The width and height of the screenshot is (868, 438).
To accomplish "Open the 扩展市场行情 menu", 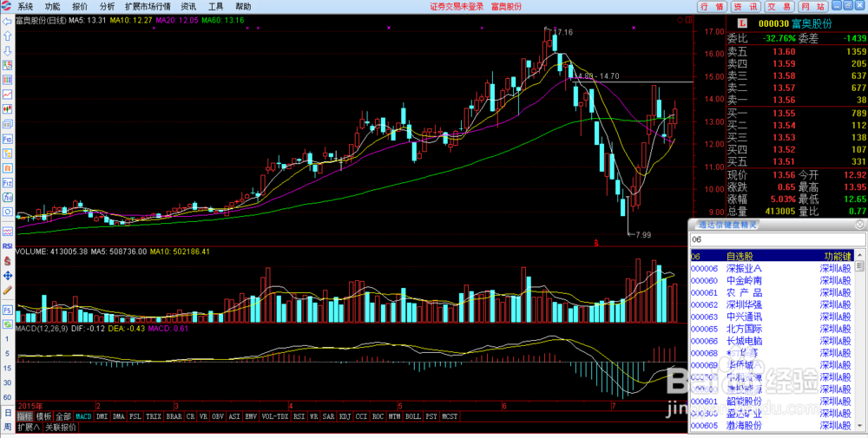I will coord(148,7).
